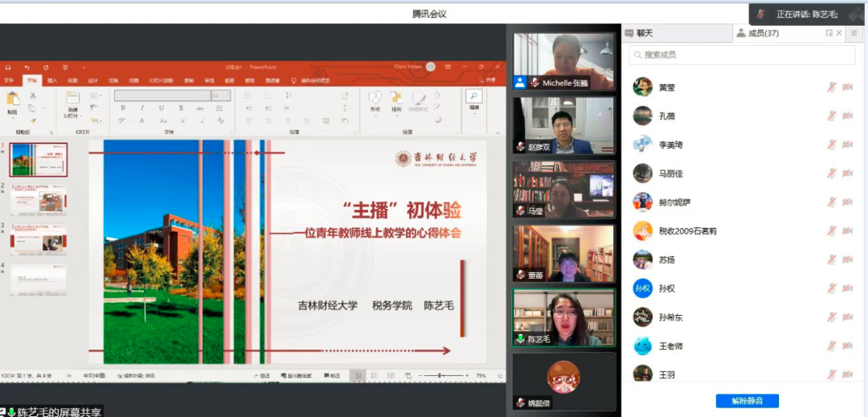Screen dimensions: 868x417
Task: Click the 搜索成员 search field
Action: click(x=743, y=55)
